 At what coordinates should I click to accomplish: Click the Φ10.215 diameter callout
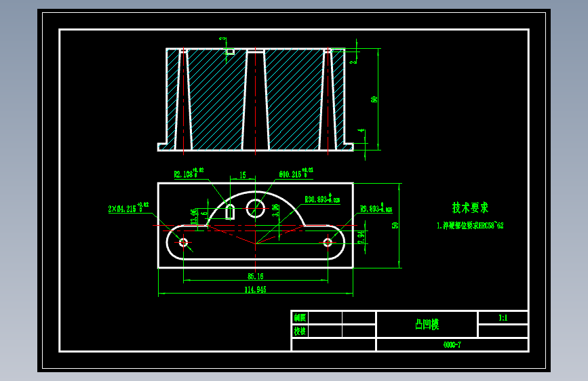pos(296,174)
